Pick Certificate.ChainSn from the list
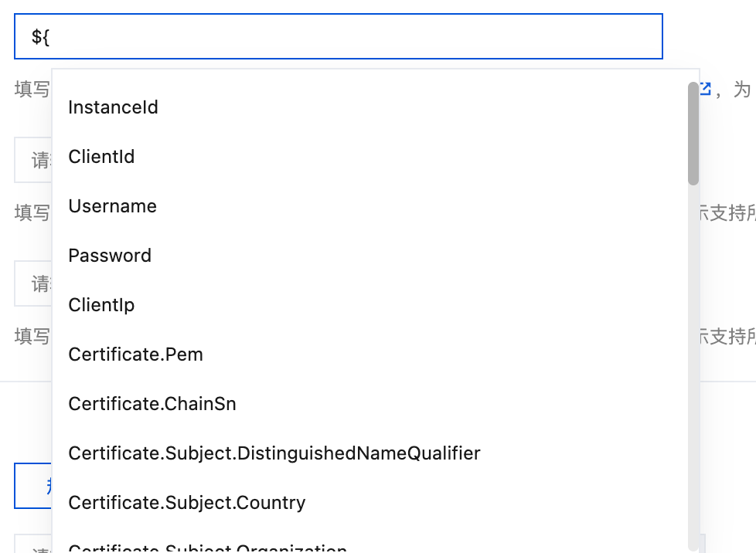The width and height of the screenshot is (756, 553). [152, 404]
